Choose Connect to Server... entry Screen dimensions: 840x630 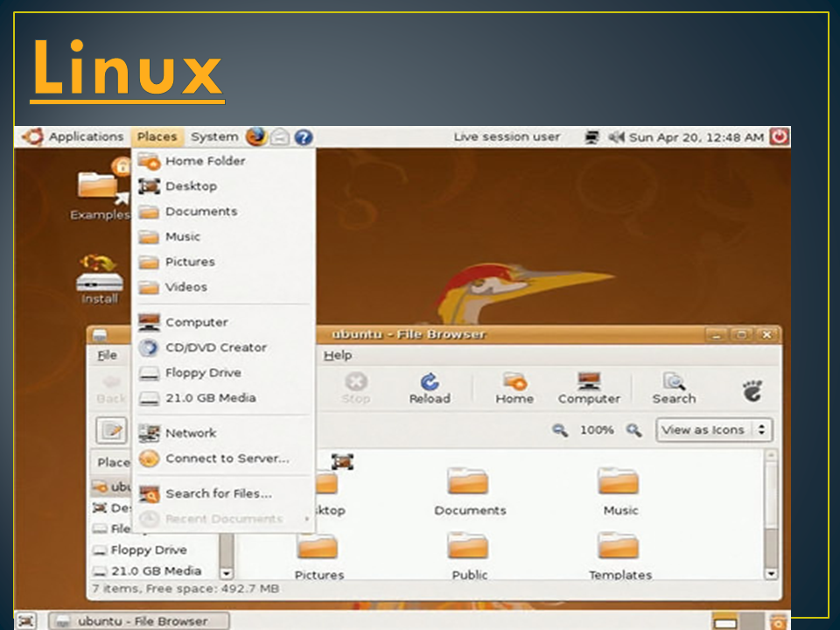coord(223,458)
